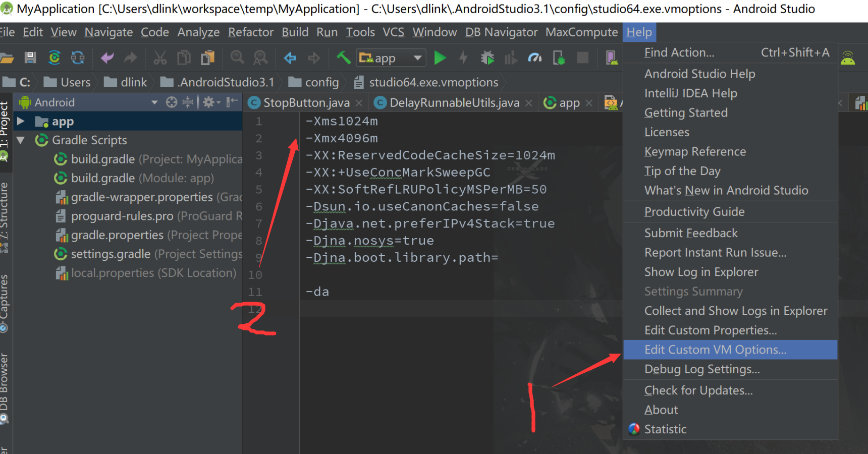Click the purple Undo arrow icon
Screen dimensions: 868x454
coord(107,58)
